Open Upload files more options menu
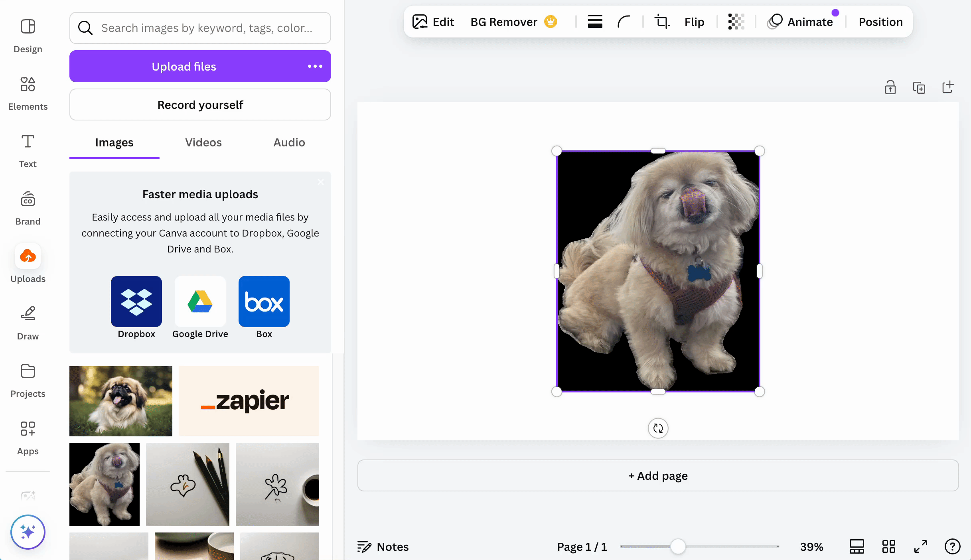Viewport: 971px width, 560px height. coord(315,66)
